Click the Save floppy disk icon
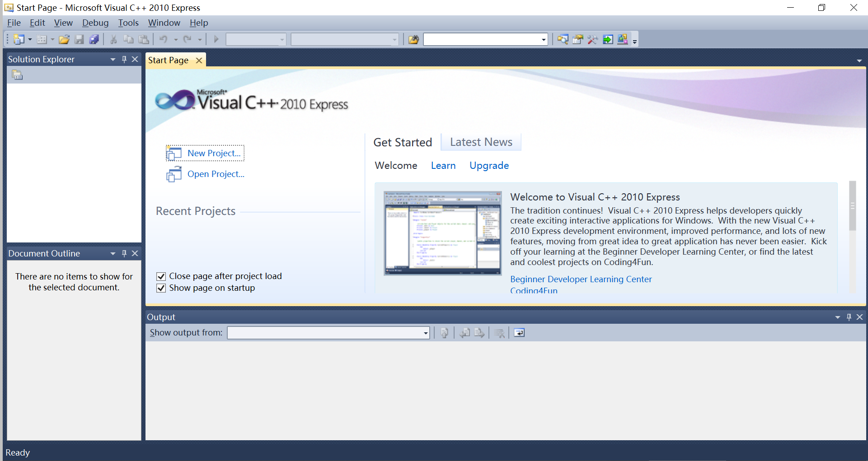The image size is (868, 461). pos(79,40)
